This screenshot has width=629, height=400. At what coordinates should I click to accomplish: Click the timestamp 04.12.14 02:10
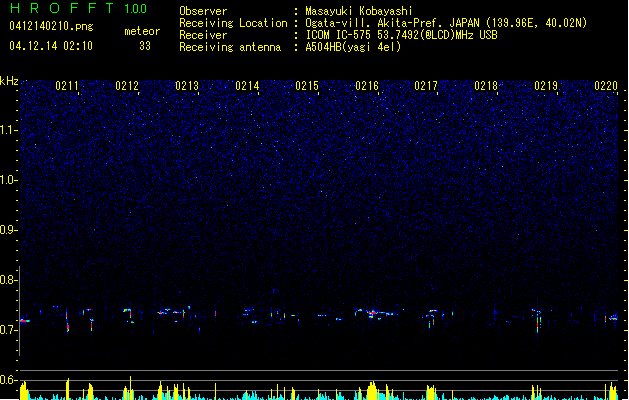pos(51,46)
